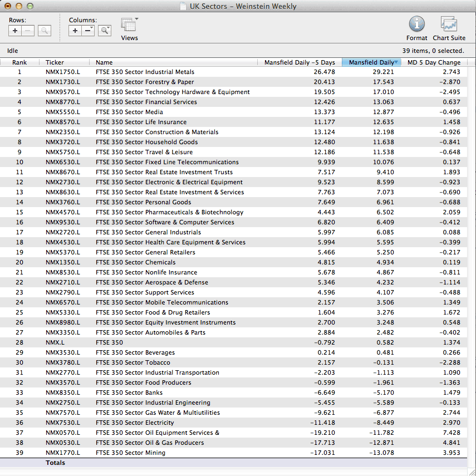Click the Rows search magnifier icon

(45, 31)
